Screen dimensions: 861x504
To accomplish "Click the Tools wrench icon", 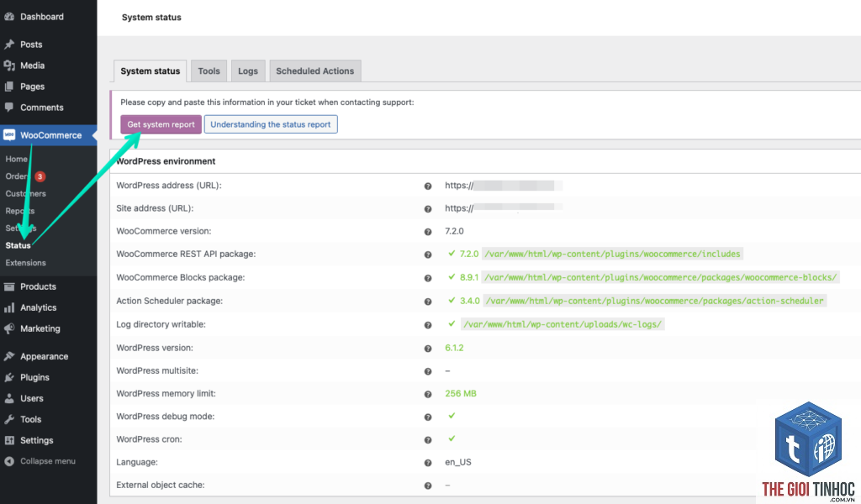I will pyautogui.click(x=8, y=419).
